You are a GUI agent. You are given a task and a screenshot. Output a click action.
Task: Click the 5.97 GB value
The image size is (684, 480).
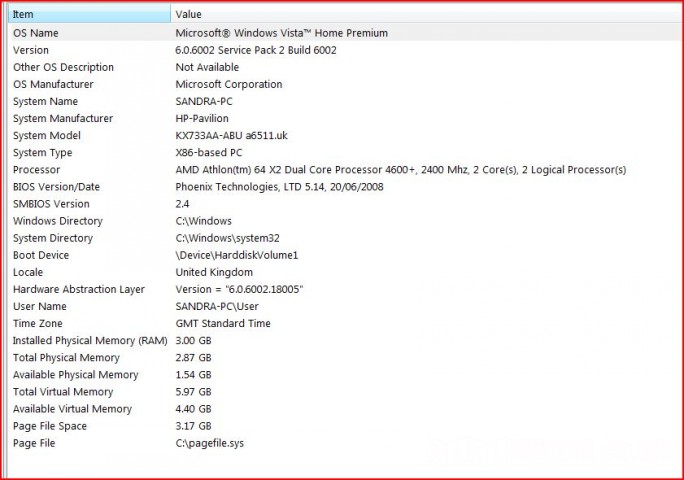[x=193, y=391]
